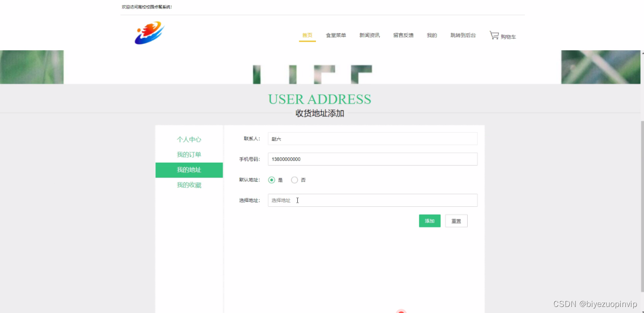View 我的订单 orders list
644x313 pixels.
189,154
